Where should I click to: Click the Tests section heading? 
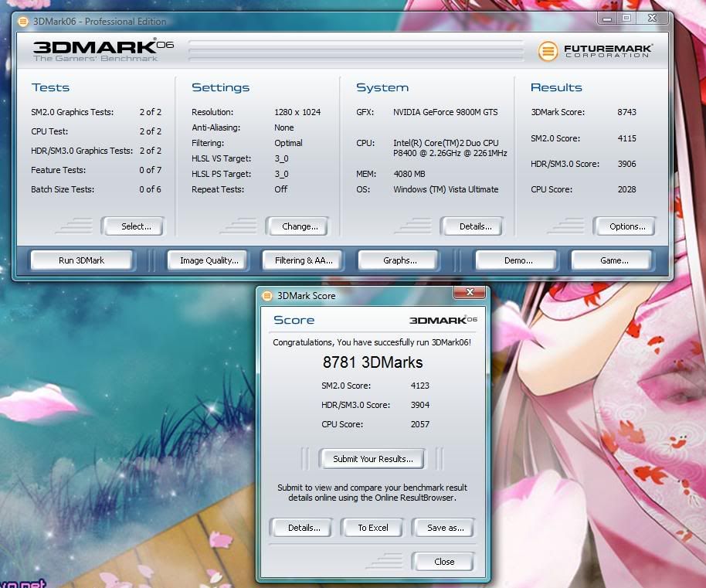tap(50, 87)
